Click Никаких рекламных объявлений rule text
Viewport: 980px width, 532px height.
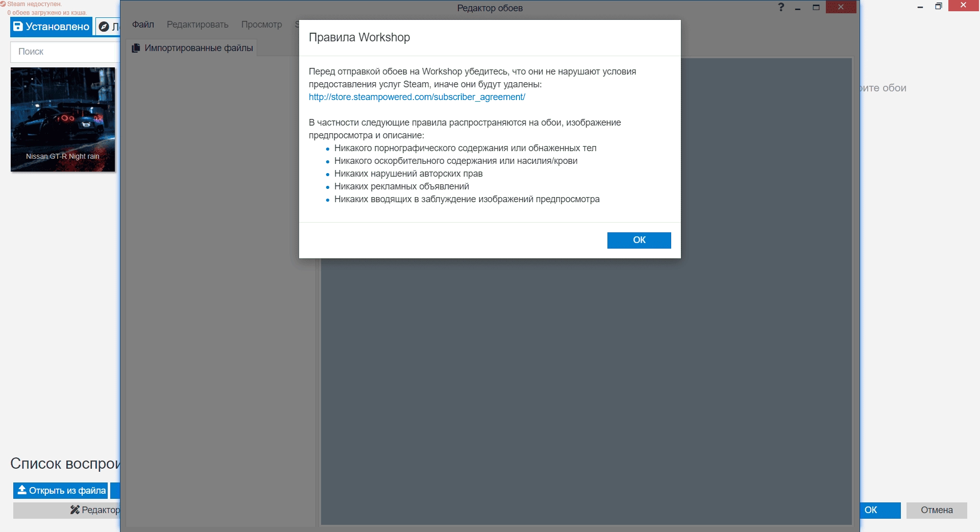point(401,186)
